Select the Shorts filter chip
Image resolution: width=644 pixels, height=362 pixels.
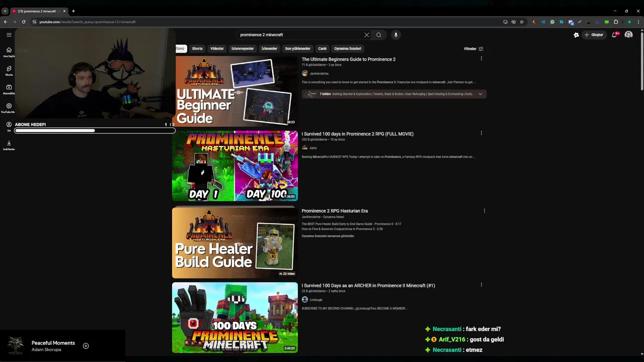pyautogui.click(x=197, y=49)
